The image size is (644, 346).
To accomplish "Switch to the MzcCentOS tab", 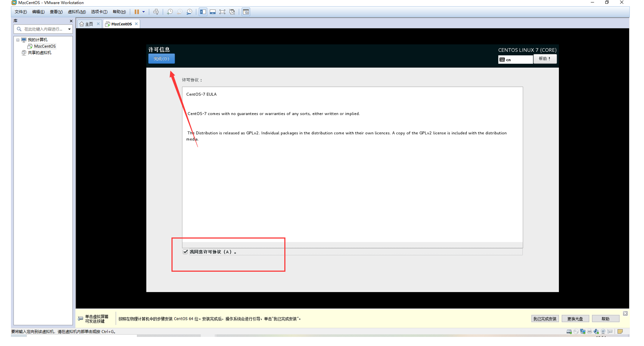I will click(x=122, y=24).
